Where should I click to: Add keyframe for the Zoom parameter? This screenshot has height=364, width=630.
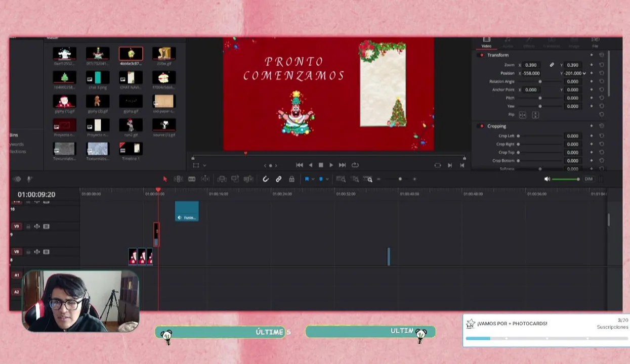click(592, 65)
